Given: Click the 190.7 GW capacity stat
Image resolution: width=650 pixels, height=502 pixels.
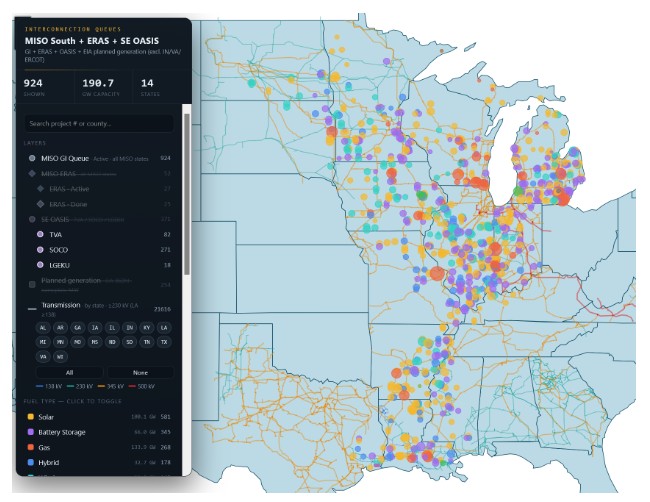Looking at the screenshot, I should click(x=101, y=87).
